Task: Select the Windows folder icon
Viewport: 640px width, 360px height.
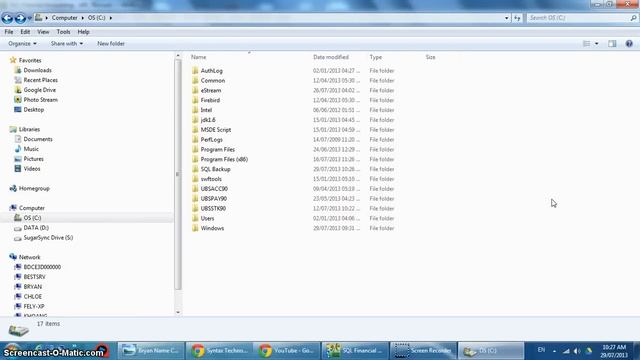Action: coord(195,228)
